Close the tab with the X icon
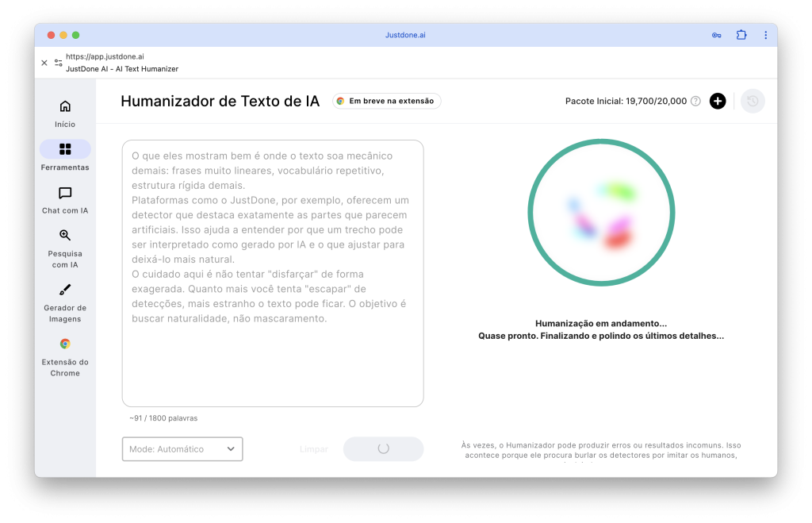812x523 pixels. point(44,63)
